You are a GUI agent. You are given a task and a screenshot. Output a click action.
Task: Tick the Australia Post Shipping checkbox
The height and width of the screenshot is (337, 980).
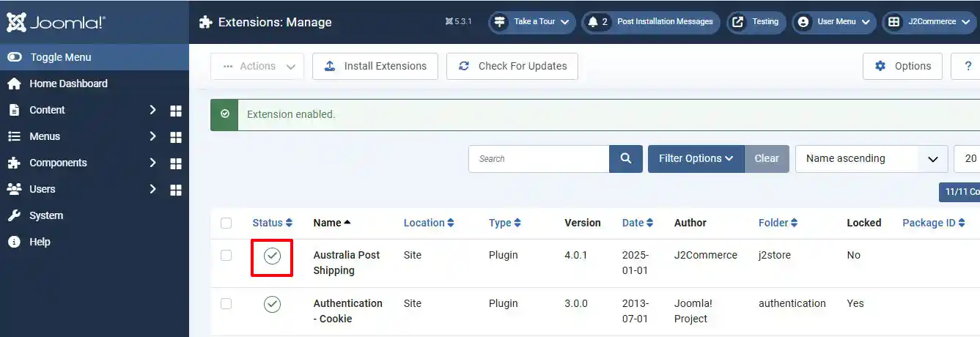point(226,255)
